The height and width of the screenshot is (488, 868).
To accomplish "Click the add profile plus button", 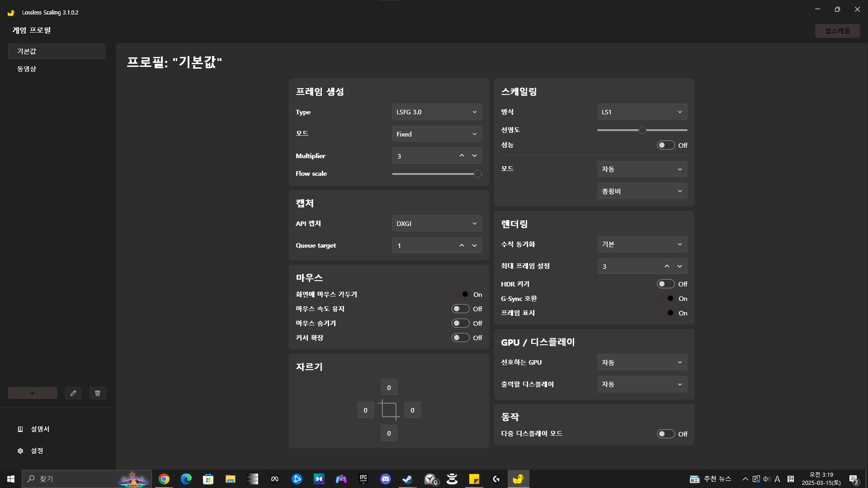I will click(32, 393).
